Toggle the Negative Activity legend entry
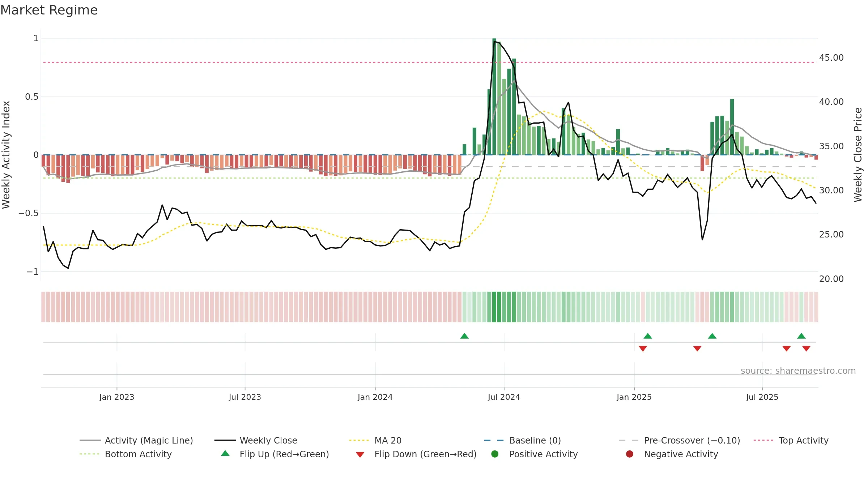The width and height of the screenshot is (868, 488). tap(672, 454)
